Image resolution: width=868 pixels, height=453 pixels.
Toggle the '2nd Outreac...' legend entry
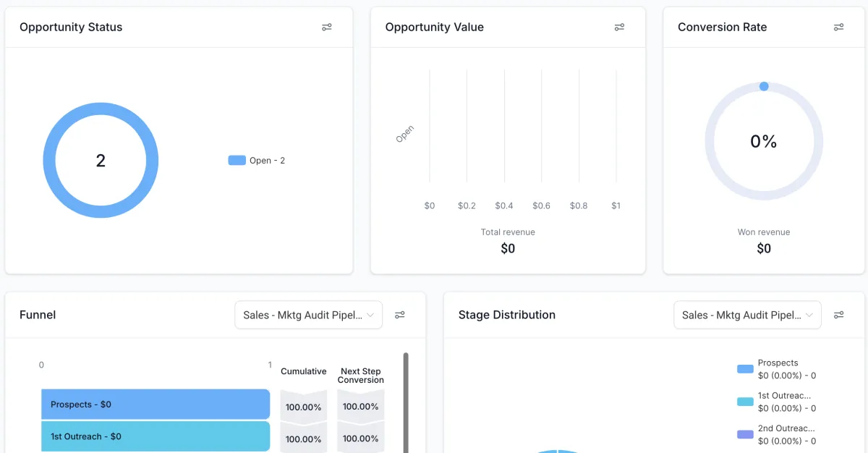[x=779, y=433]
